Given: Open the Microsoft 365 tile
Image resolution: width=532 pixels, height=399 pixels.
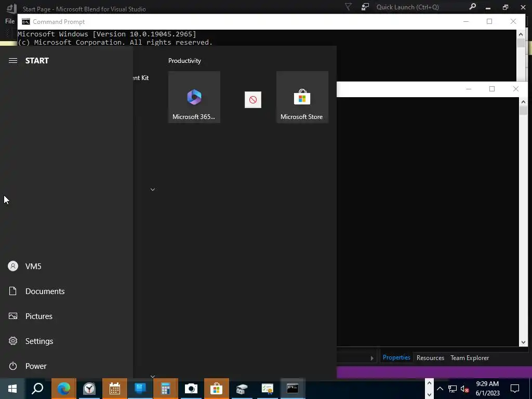Looking at the screenshot, I should (x=194, y=97).
